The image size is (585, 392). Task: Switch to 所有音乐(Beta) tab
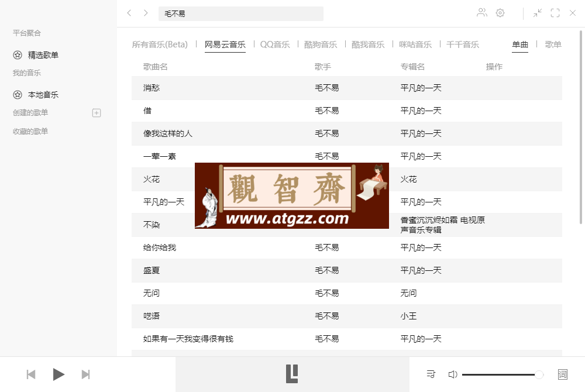pos(160,44)
